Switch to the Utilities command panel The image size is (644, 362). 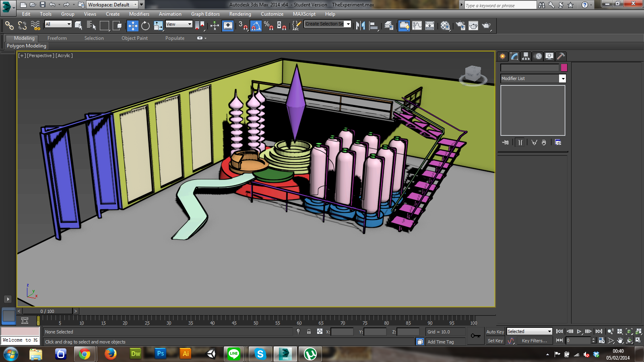[561, 56]
